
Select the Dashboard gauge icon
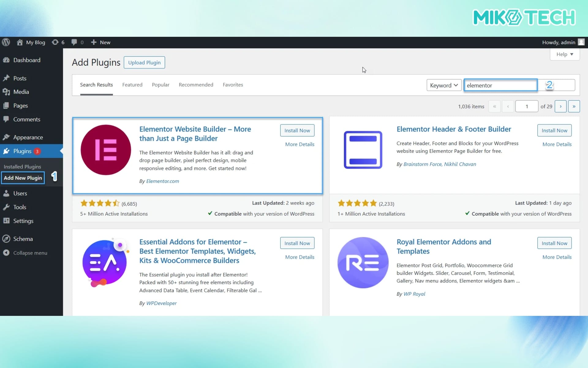6,60
